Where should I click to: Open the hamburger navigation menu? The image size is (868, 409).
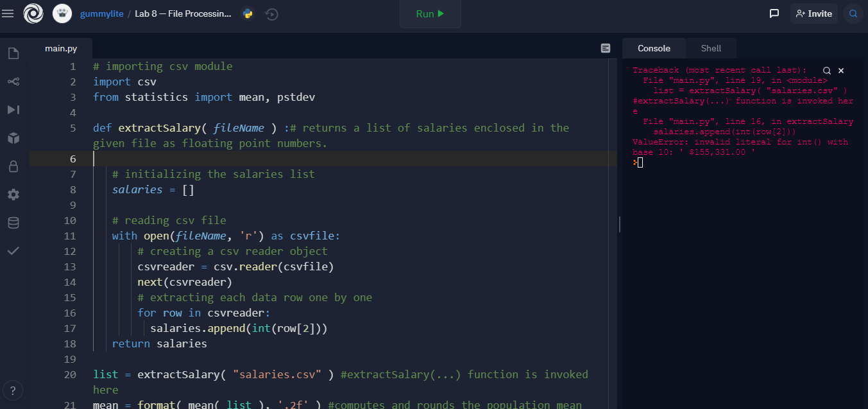point(8,13)
